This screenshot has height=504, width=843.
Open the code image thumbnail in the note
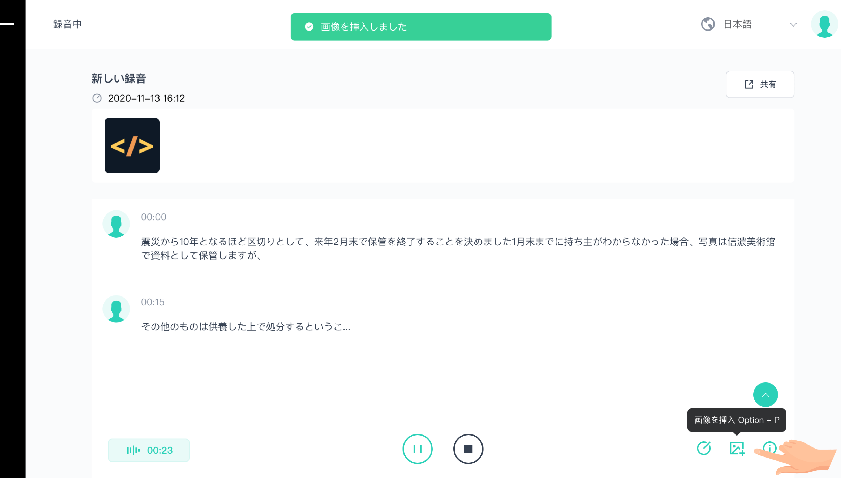pyautogui.click(x=132, y=145)
